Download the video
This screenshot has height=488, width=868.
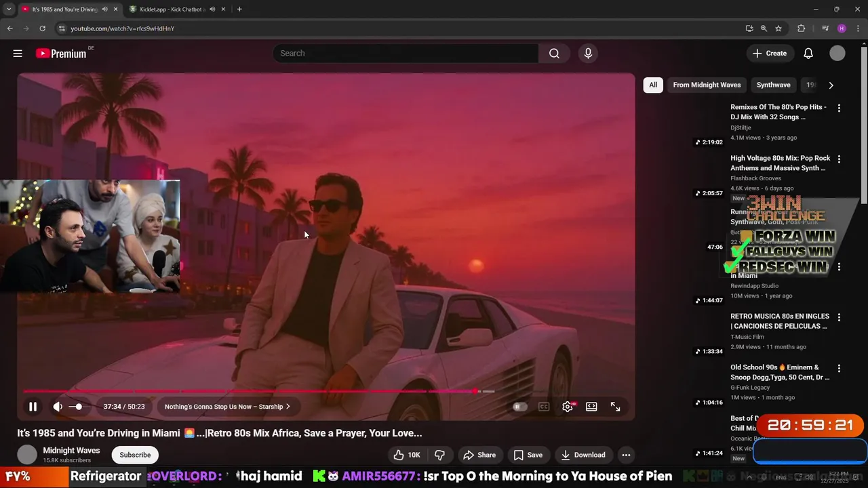click(583, 455)
